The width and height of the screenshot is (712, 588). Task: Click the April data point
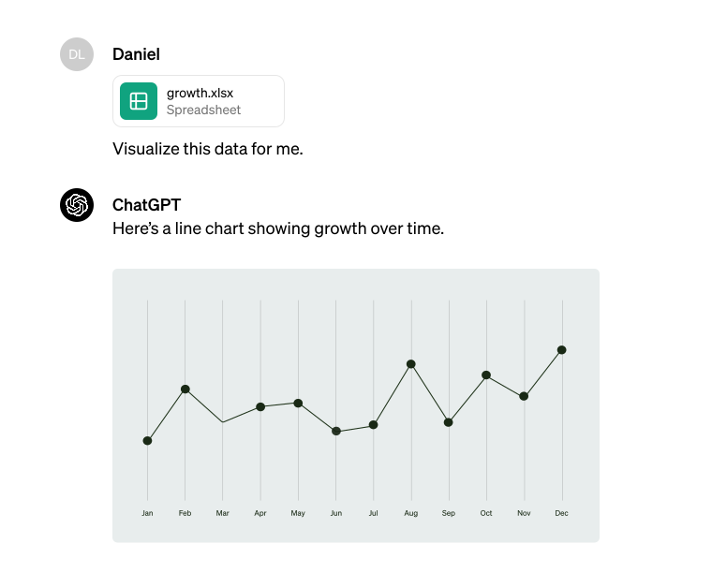[260, 406]
